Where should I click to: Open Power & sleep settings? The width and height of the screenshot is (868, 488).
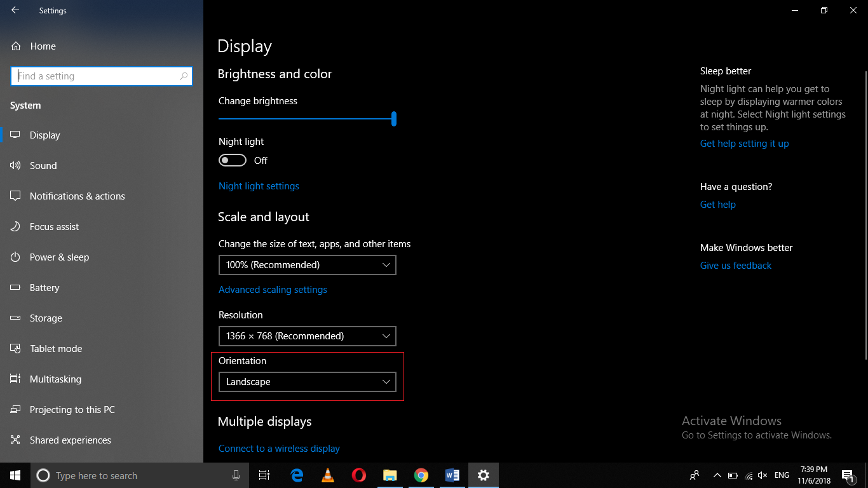pyautogui.click(x=59, y=257)
